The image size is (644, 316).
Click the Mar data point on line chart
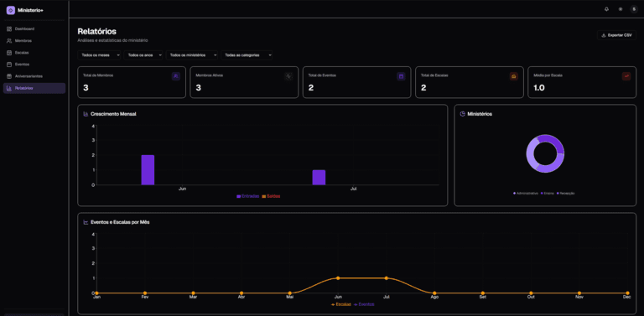click(193, 293)
